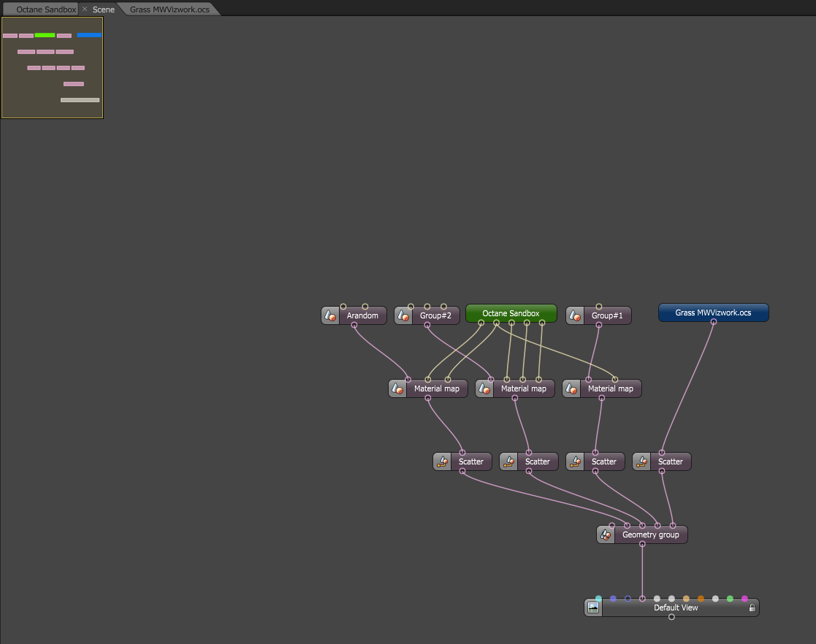This screenshot has width=816, height=644.
Task: Click the Geometry group output pin
Action: coord(642,544)
